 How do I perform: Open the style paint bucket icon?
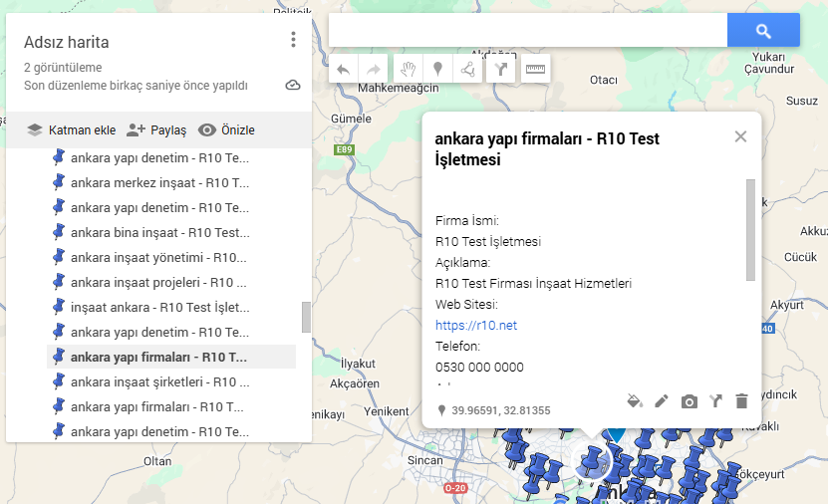[x=635, y=401]
